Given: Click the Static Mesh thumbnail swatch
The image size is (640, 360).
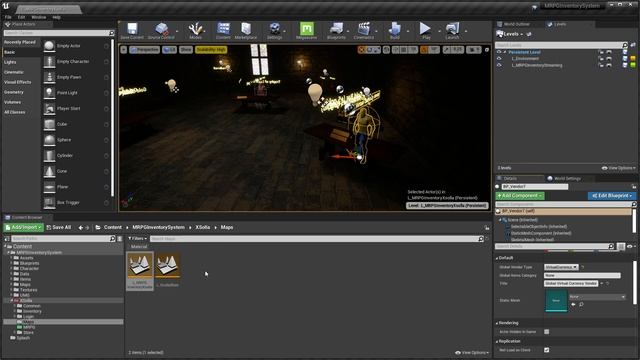Looking at the screenshot, I should coord(556,301).
